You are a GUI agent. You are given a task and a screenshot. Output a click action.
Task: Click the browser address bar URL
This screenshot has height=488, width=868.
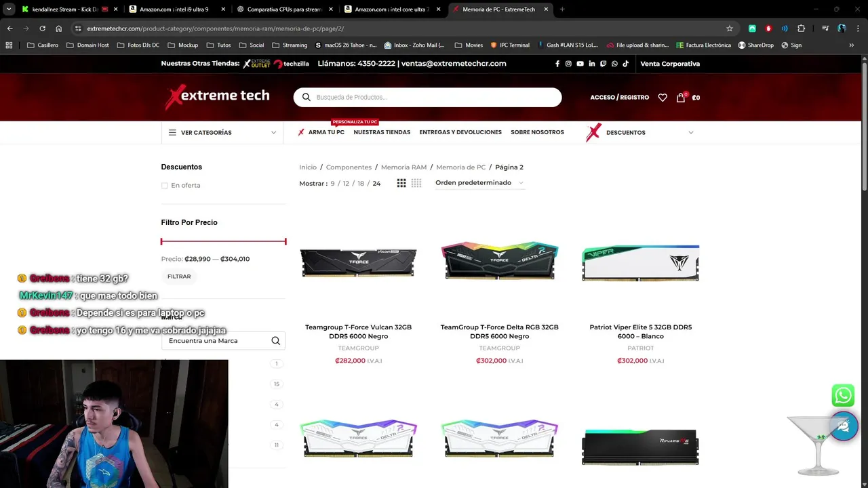point(216,28)
